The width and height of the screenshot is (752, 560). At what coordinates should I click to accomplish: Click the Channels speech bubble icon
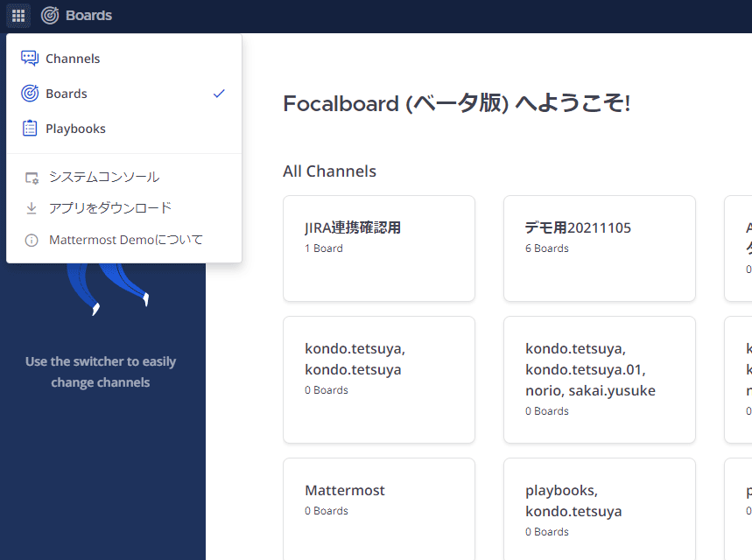[30, 59]
